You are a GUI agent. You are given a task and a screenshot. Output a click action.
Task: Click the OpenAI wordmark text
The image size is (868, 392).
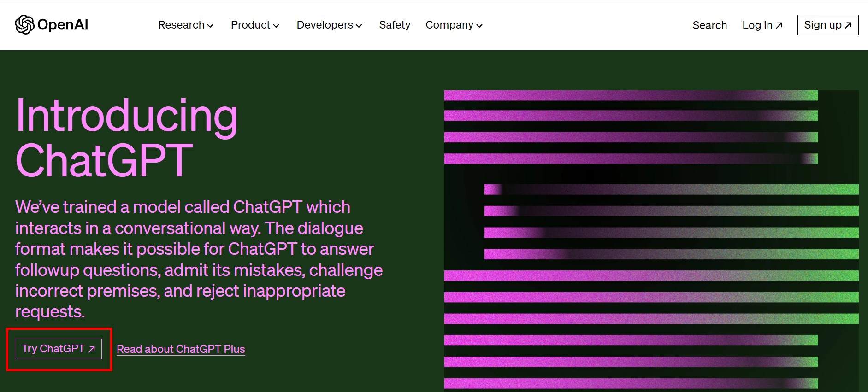point(63,25)
